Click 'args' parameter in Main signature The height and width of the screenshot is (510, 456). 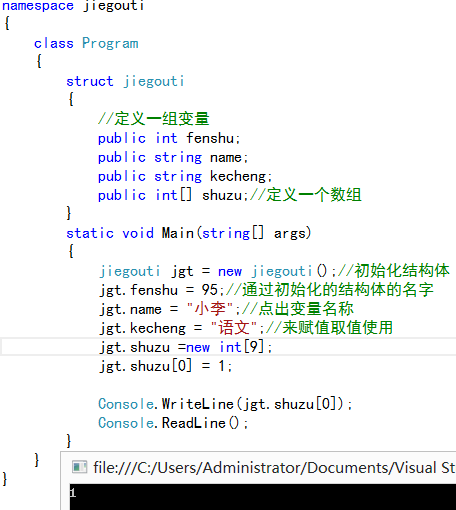click(290, 234)
